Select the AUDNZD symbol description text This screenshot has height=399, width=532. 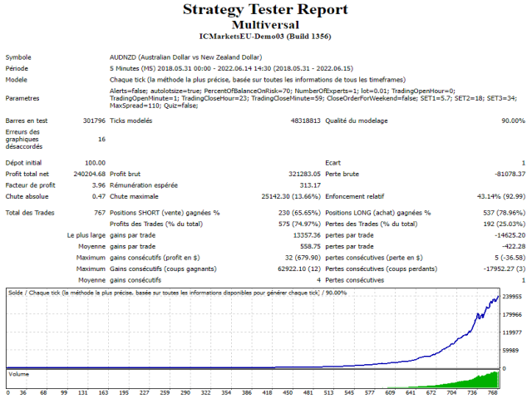(x=186, y=57)
